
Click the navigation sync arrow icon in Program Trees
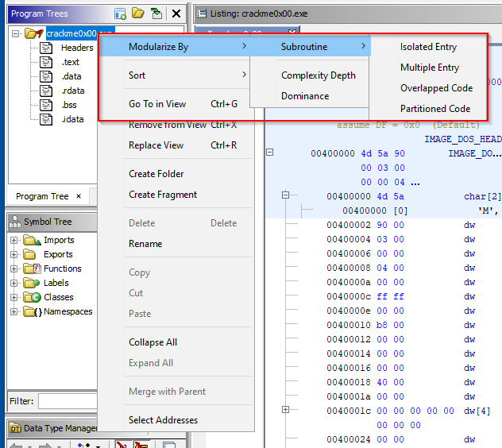pos(156,14)
